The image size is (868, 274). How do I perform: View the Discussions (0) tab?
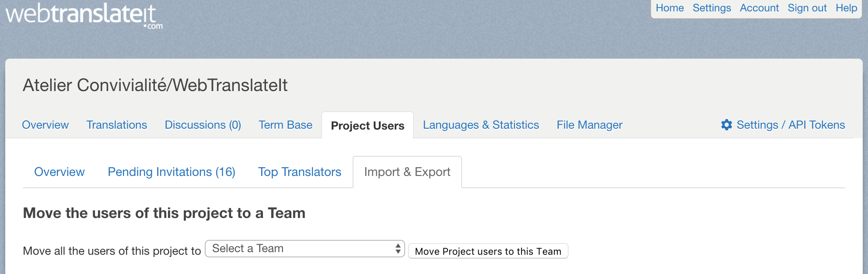[203, 125]
